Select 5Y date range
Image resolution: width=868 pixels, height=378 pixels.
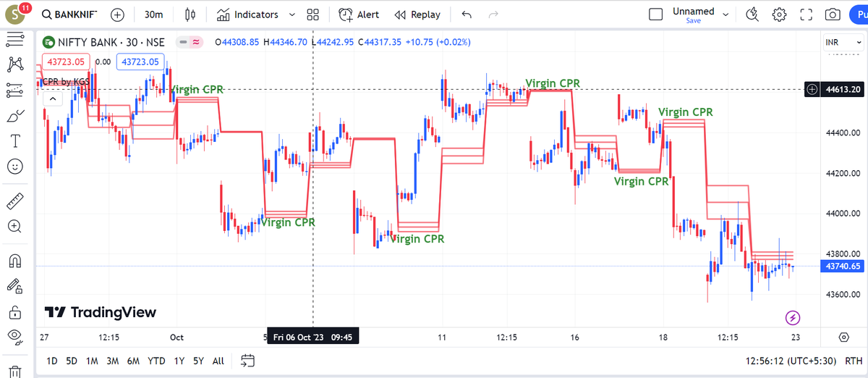pos(198,361)
